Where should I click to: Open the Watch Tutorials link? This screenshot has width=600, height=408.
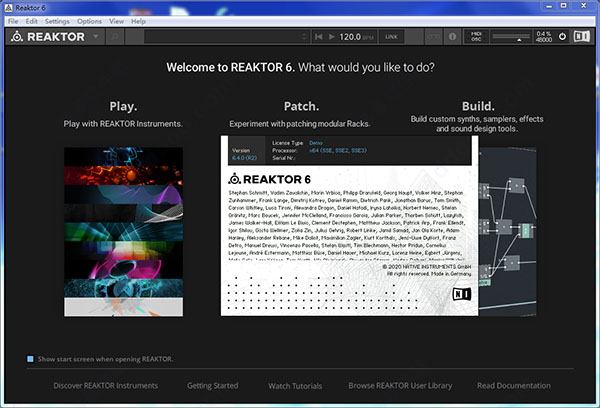[295, 386]
